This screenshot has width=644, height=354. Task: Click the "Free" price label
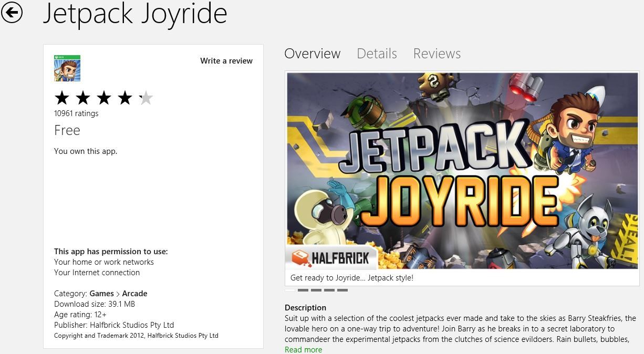[67, 130]
